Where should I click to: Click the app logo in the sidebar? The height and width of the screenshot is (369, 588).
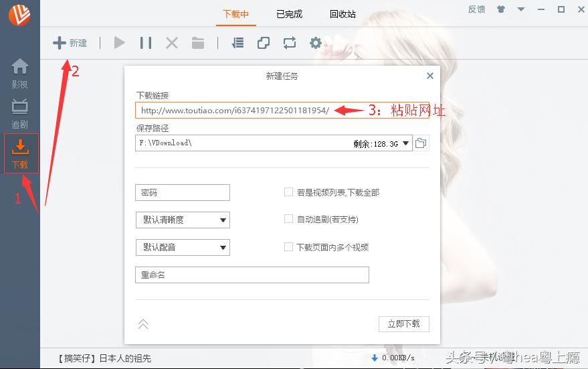(19, 14)
